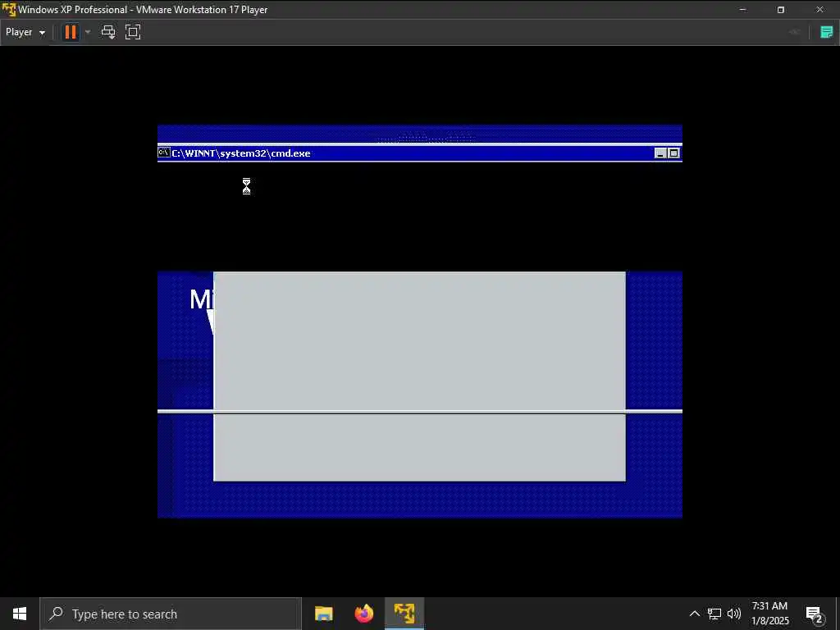This screenshot has height=630, width=840.
Task: Click the grayed double-arrow toolbar icon
Action: [794, 32]
